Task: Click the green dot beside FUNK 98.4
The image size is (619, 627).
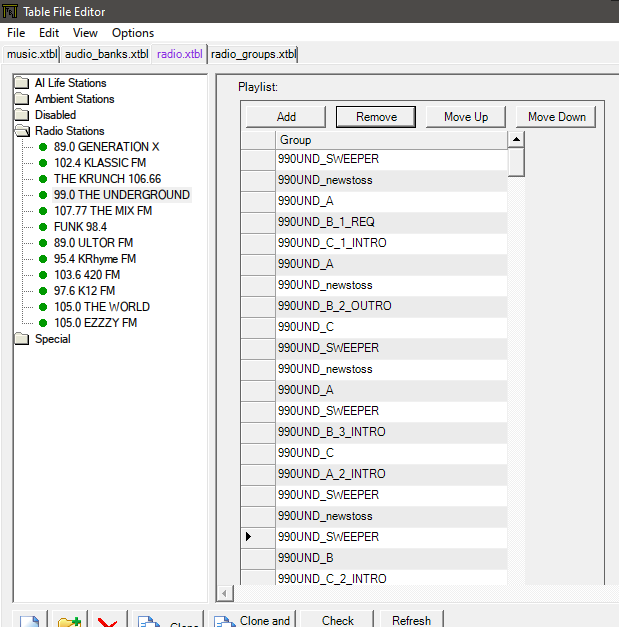Action: click(43, 227)
